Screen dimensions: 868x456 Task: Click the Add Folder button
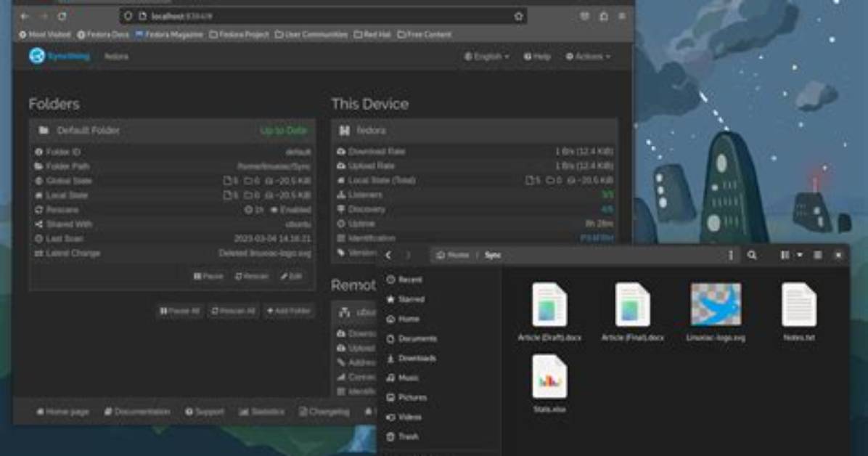tap(289, 311)
